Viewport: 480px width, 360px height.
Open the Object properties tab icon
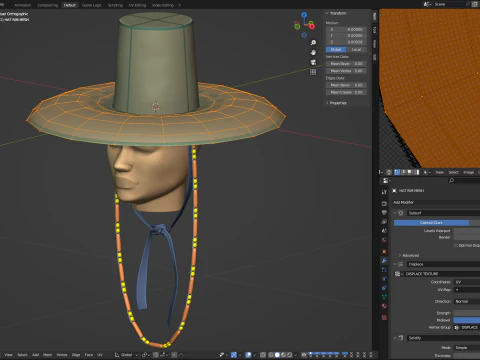point(384,251)
